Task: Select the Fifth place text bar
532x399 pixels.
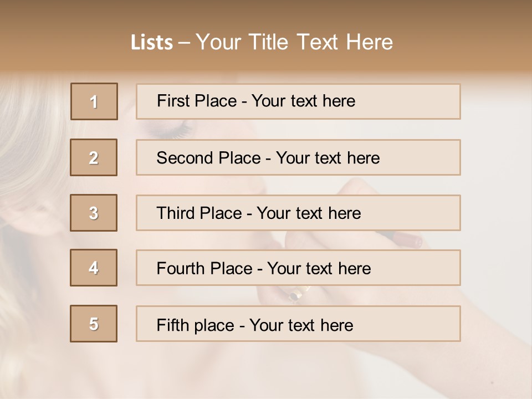Action: (x=298, y=324)
